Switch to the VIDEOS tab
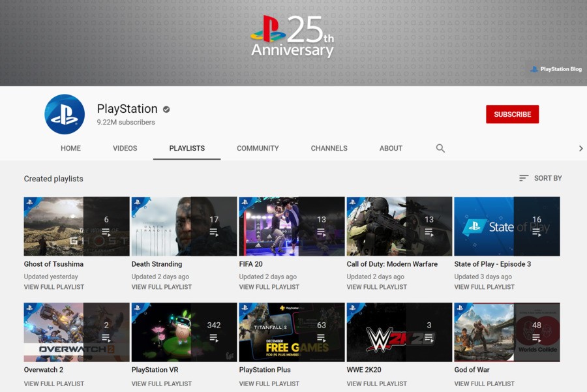This screenshot has width=587, height=392. (125, 148)
